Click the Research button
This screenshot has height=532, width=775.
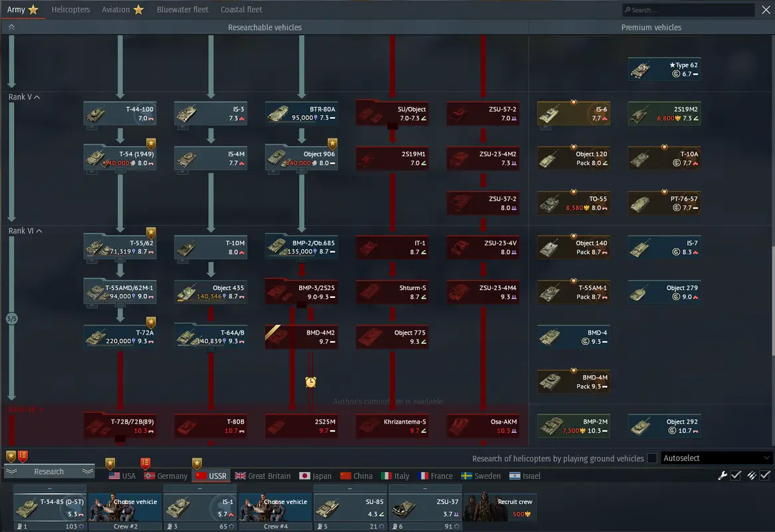tap(49, 471)
